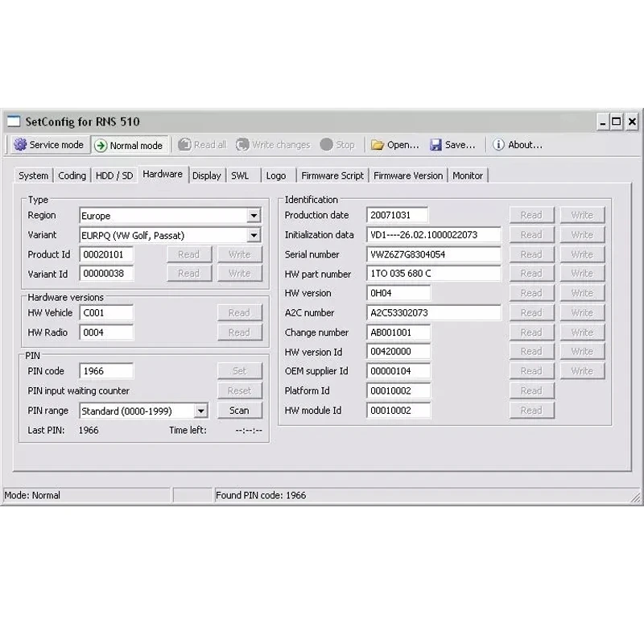
Task: Click the HW version Id field
Action: pos(398,352)
